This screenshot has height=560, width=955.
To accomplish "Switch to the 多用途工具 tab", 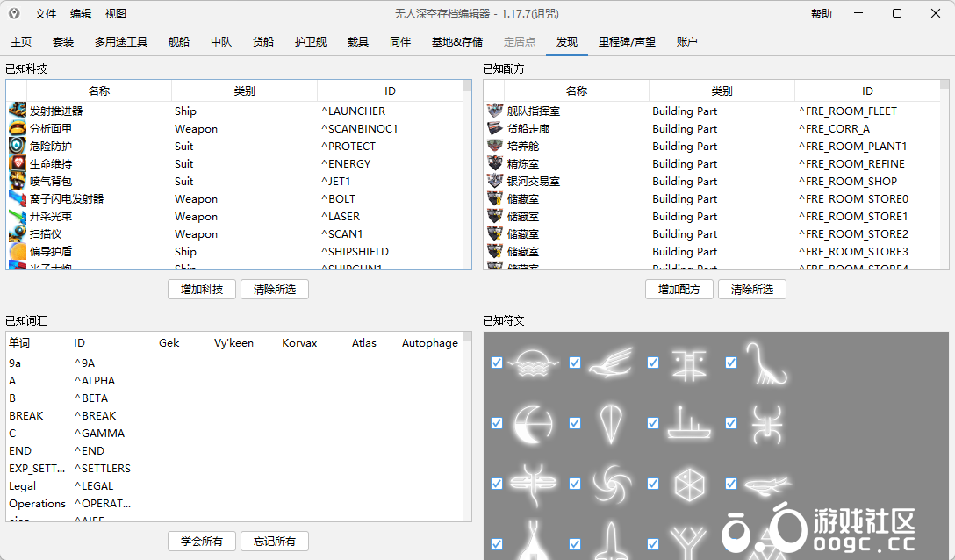I will [x=120, y=42].
